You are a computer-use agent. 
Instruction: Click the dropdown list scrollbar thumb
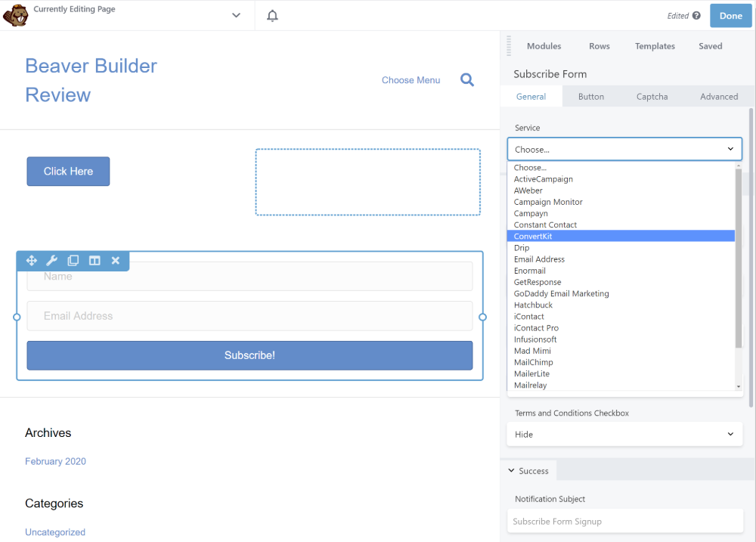click(738, 258)
